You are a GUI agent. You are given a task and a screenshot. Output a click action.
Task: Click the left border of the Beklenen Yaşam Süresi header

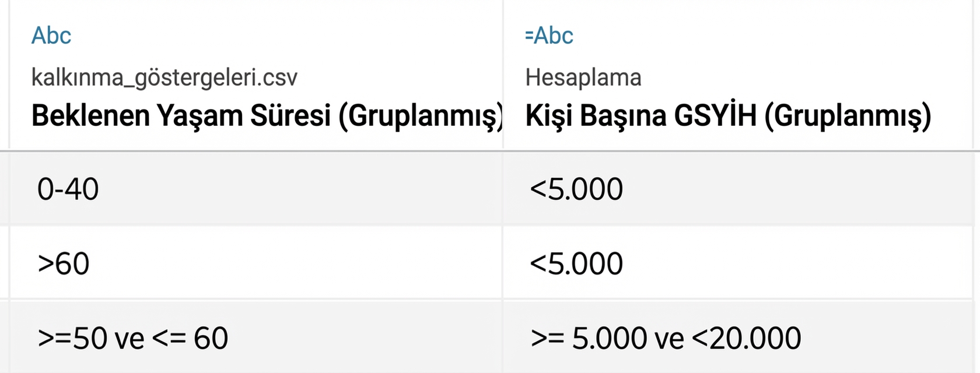click(x=9, y=76)
